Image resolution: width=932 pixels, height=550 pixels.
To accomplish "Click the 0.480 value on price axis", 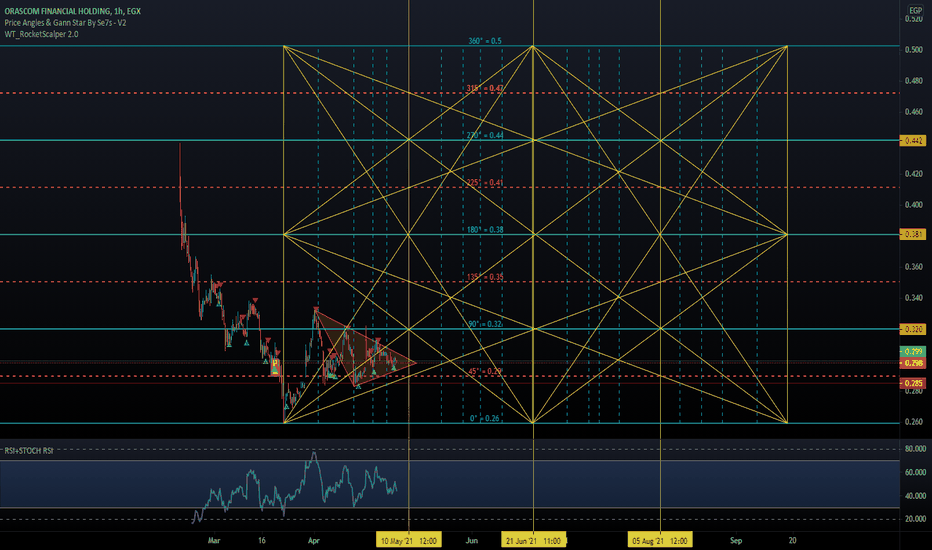I will (914, 81).
